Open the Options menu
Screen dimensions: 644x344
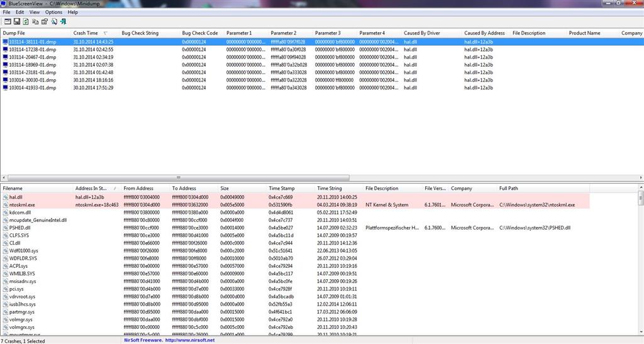click(x=54, y=13)
